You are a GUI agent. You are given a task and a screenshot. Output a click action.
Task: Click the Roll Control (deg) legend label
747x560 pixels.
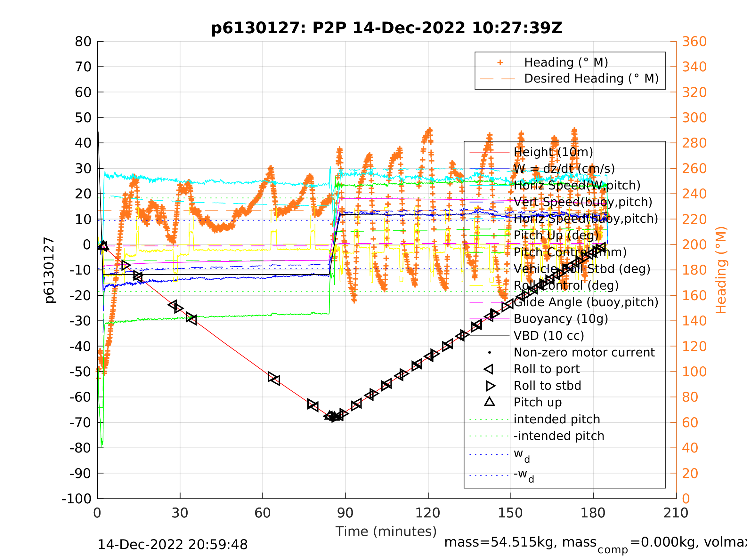(x=566, y=285)
